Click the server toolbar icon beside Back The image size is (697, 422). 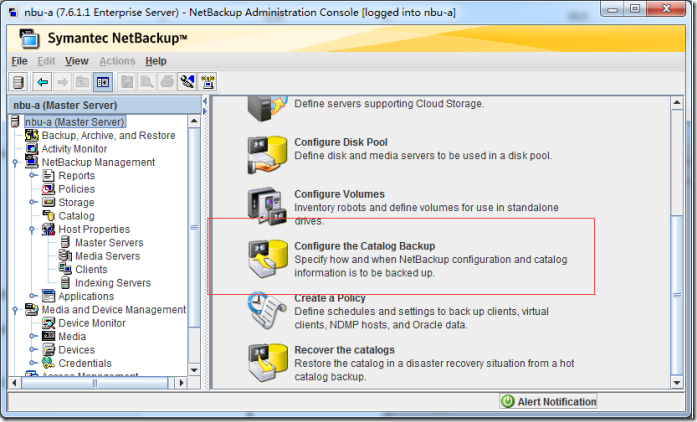(18, 82)
